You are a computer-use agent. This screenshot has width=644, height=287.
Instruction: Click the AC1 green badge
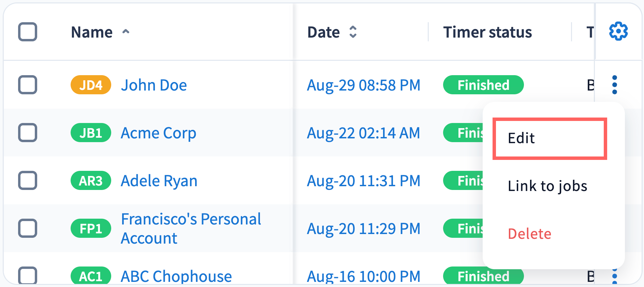(x=91, y=276)
